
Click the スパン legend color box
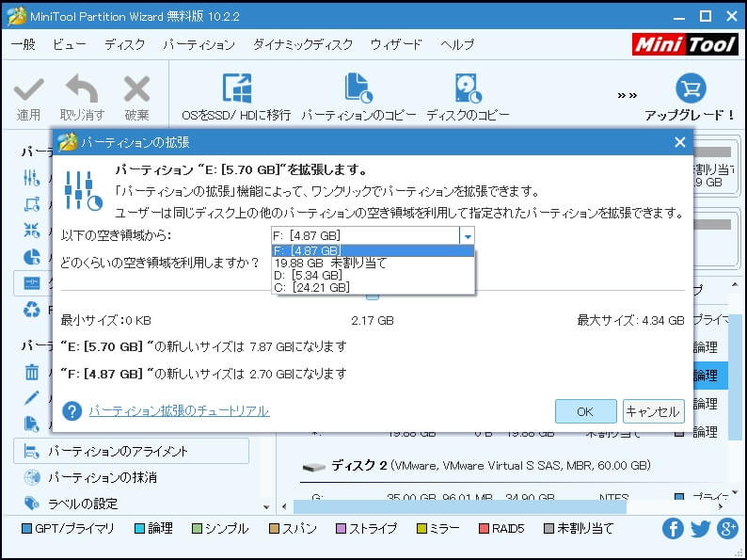point(274,529)
